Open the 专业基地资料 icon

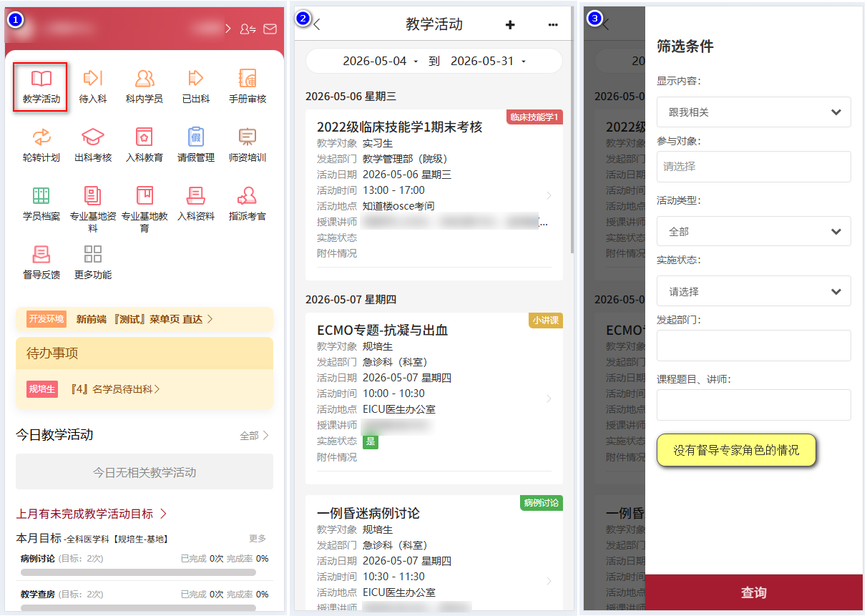coord(93,209)
